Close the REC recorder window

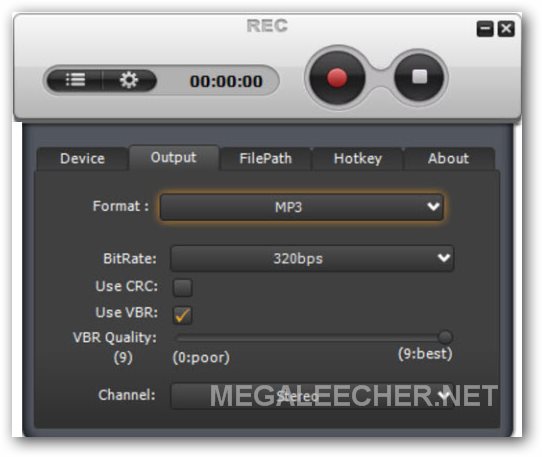(506, 29)
